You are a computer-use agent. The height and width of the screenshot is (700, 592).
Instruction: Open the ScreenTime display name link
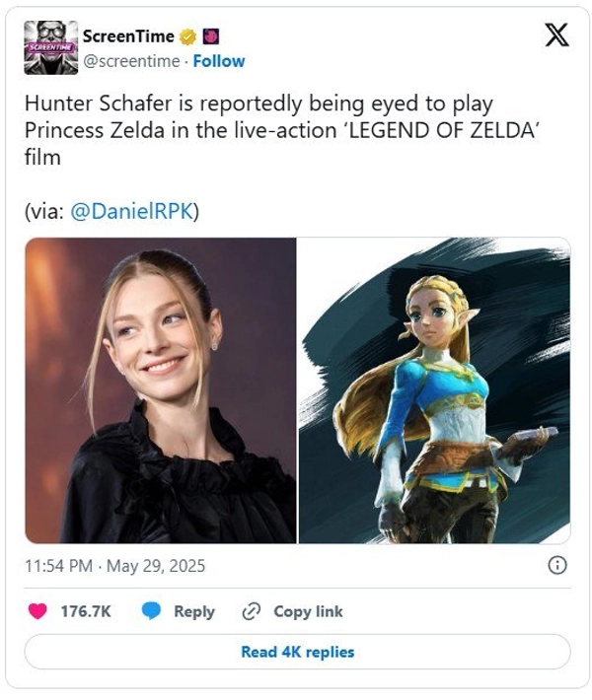click(x=128, y=36)
